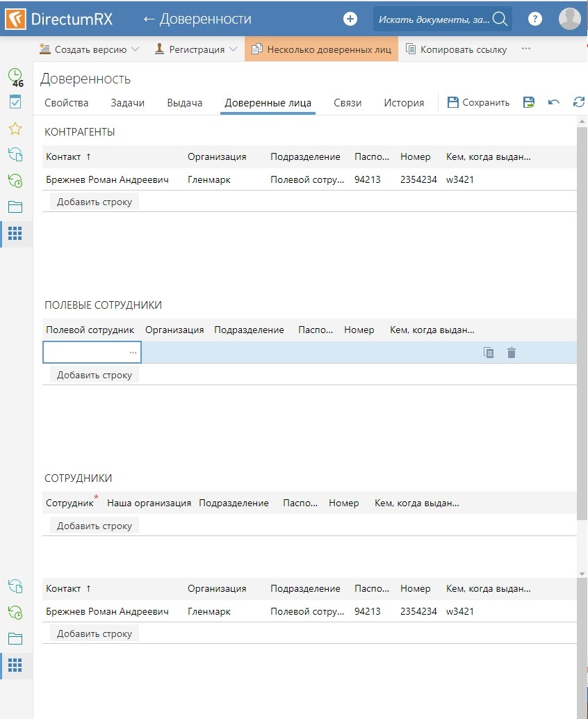588x719 pixels.
Task: Open favorites star in the sidebar
Action: [15, 129]
